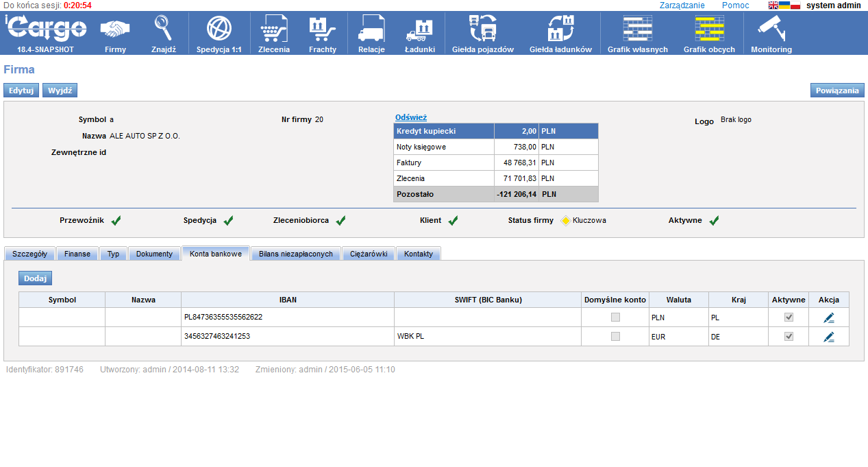This screenshot has width=868, height=467.
Task: Open the Zarządzanie link
Action: click(682, 5)
